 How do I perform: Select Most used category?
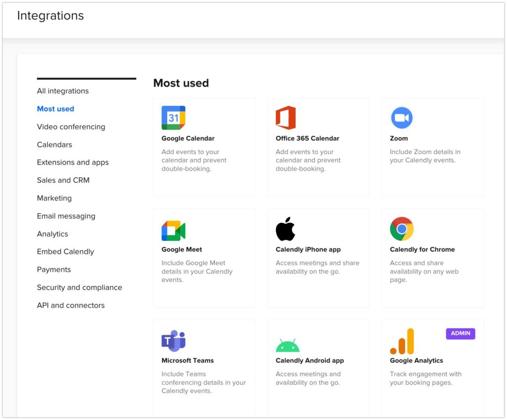pyautogui.click(x=55, y=109)
